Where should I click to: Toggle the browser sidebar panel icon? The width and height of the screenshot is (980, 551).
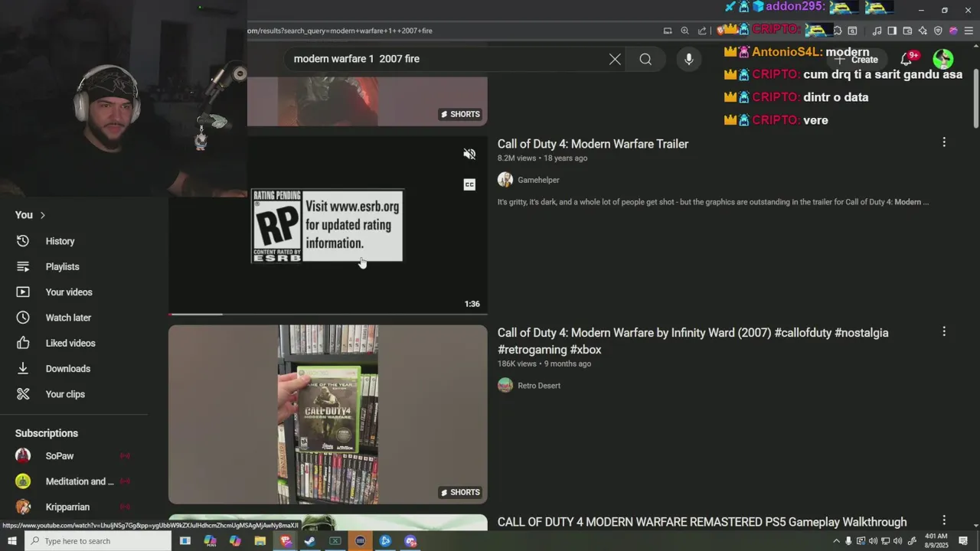[892, 31]
